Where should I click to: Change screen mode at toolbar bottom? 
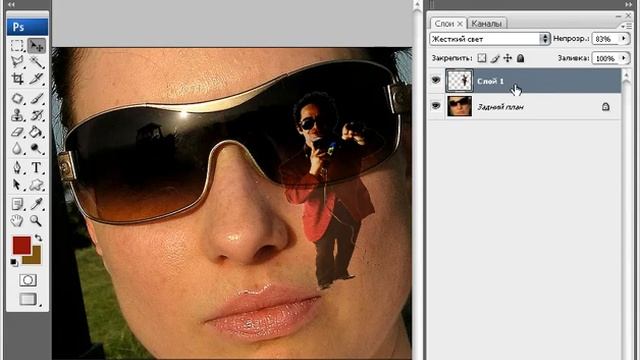28,299
